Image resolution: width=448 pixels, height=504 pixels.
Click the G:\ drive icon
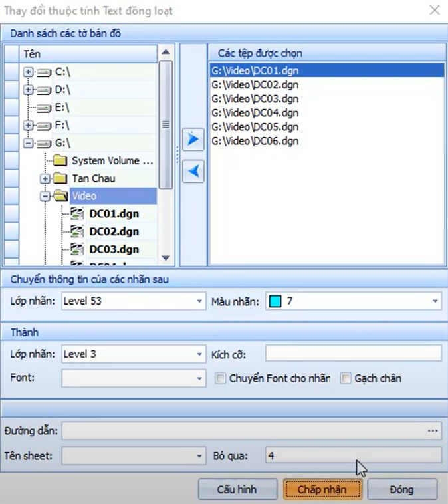(x=44, y=144)
